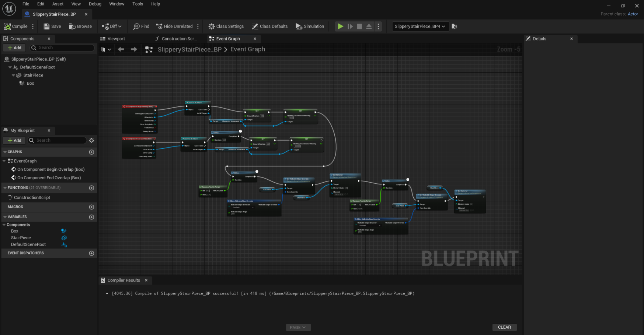644x335 pixels.
Task: Click the Compile blueprint icon
Action: pyautogui.click(x=8, y=27)
